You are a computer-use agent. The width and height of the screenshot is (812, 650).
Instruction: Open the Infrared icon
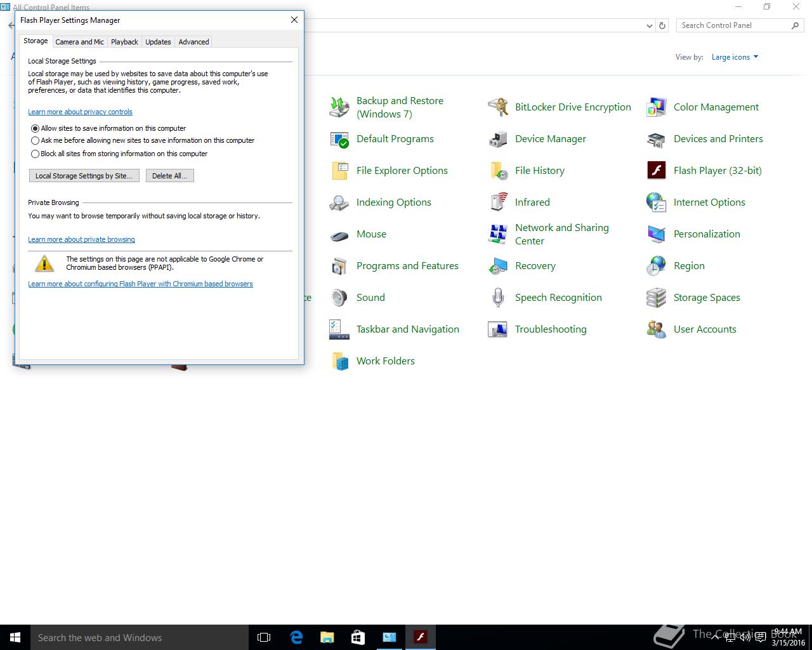pos(498,202)
